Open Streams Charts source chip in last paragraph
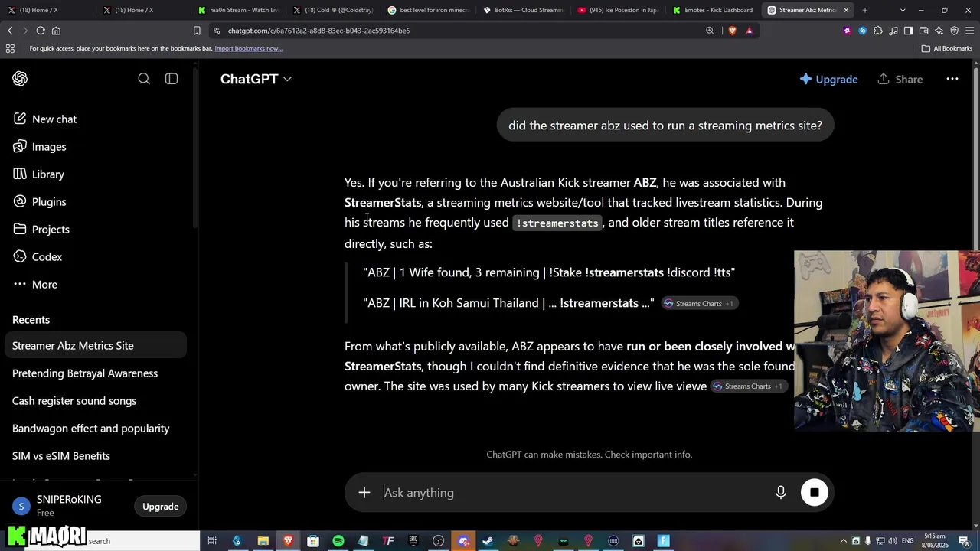This screenshot has height=551, width=980. 747,386
